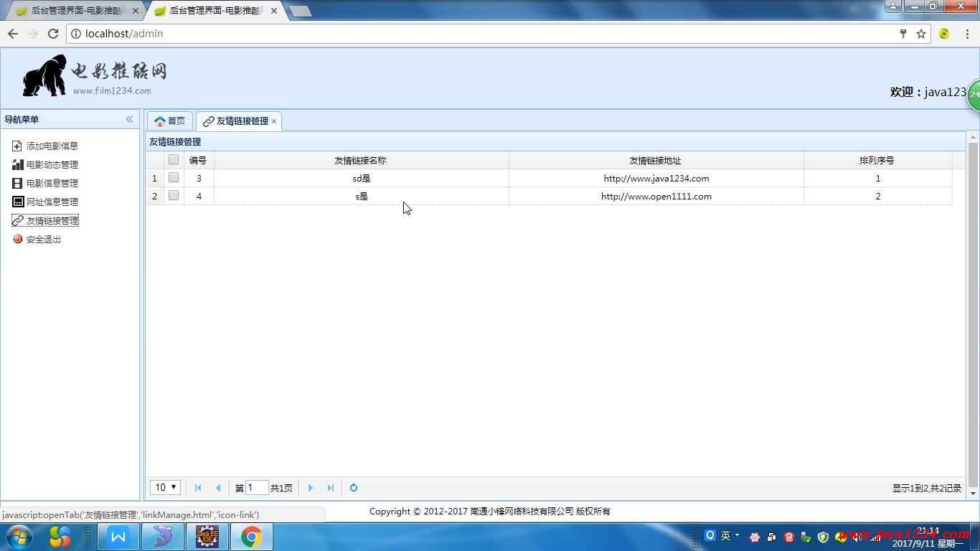This screenshot has width=980, height=551.
Task: Click 友情链接管理 link in navigation menu
Action: pyautogui.click(x=52, y=221)
